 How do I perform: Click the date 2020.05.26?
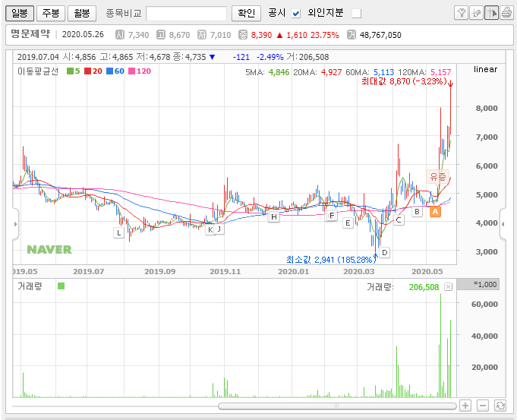tap(83, 34)
